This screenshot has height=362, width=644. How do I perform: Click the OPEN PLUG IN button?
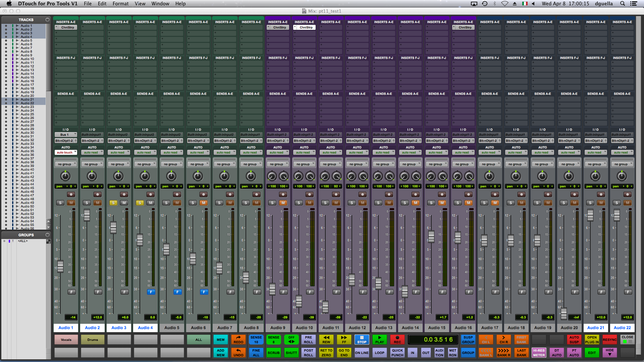[592, 340]
